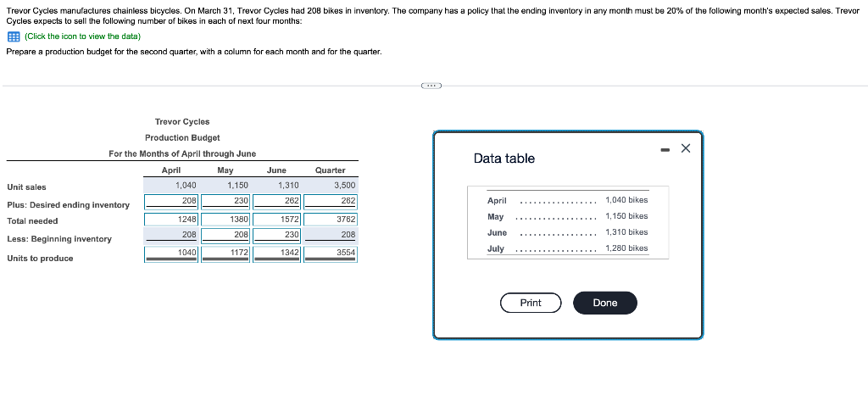Click Quarter total needed field 3762
This screenshot has height=401, width=868.
point(331,220)
